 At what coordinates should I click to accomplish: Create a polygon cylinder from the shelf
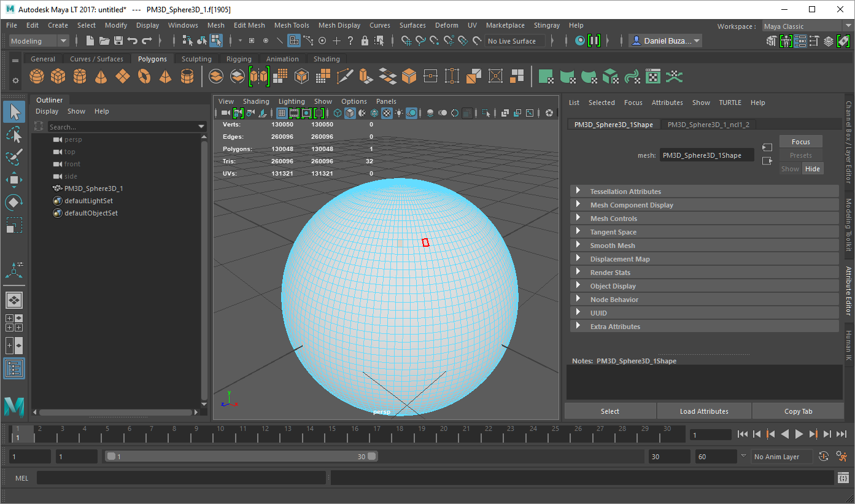click(80, 77)
